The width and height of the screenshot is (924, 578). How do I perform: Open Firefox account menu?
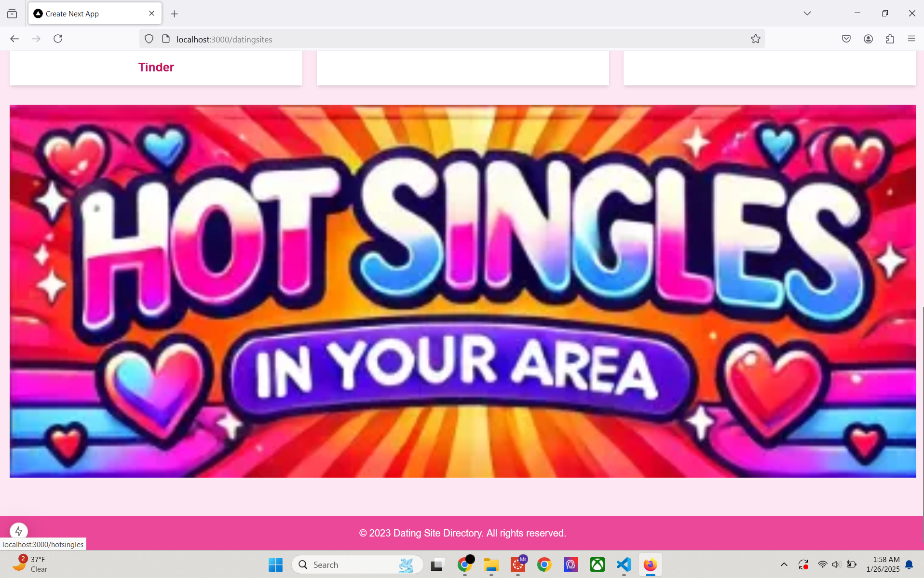[x=868, y=39]
